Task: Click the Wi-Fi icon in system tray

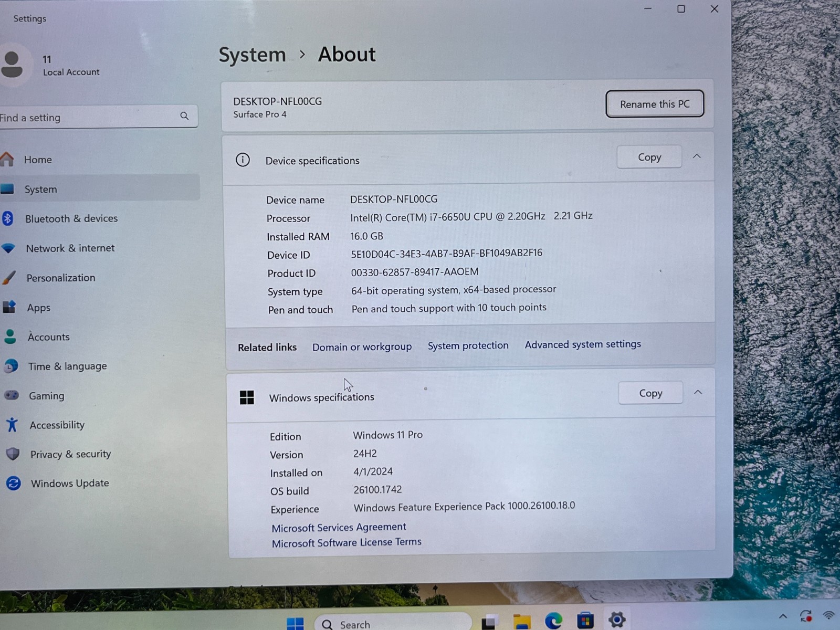Action: pos(829,615)
